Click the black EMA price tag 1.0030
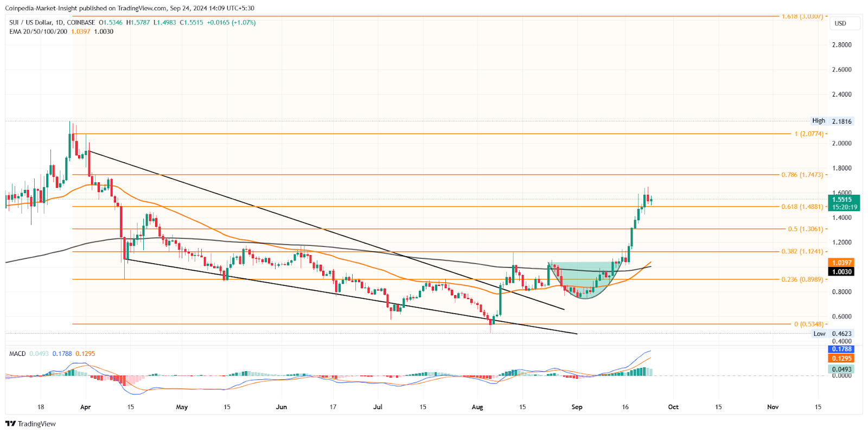 [841, 272]
